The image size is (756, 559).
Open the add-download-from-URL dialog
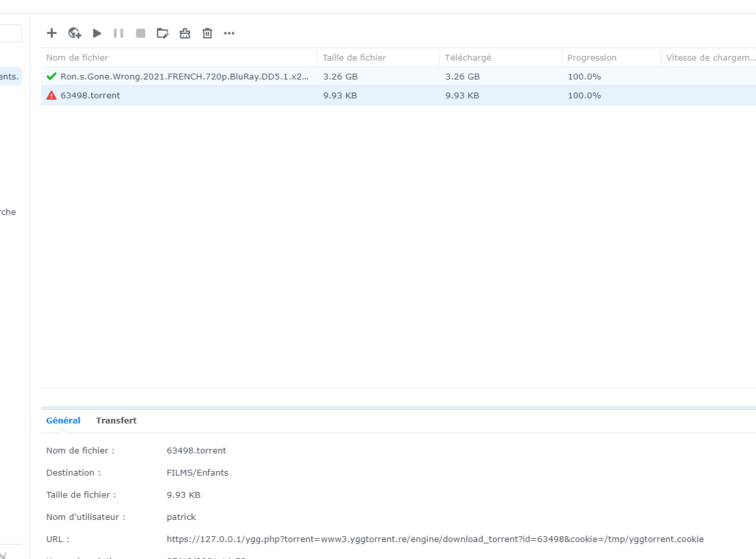(x=74, y=33)
